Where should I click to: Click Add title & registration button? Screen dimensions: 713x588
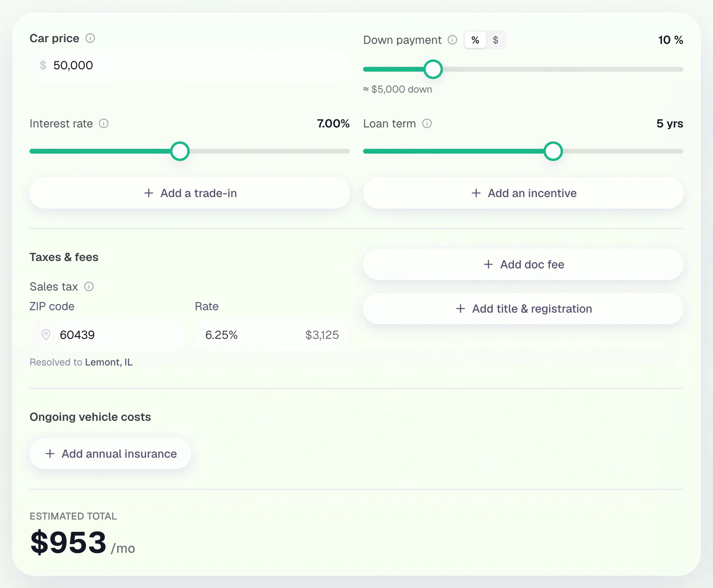point(523,309)
